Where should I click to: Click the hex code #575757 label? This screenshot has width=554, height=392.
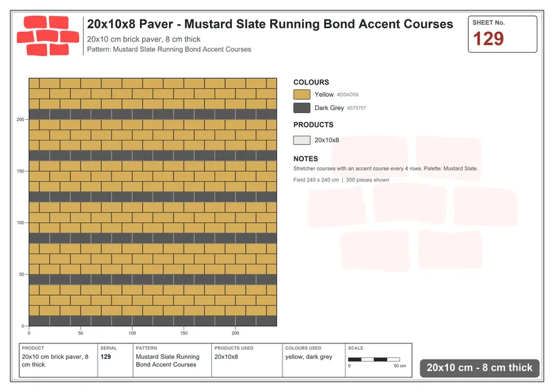pyautogui.click(x=357, y=108)
